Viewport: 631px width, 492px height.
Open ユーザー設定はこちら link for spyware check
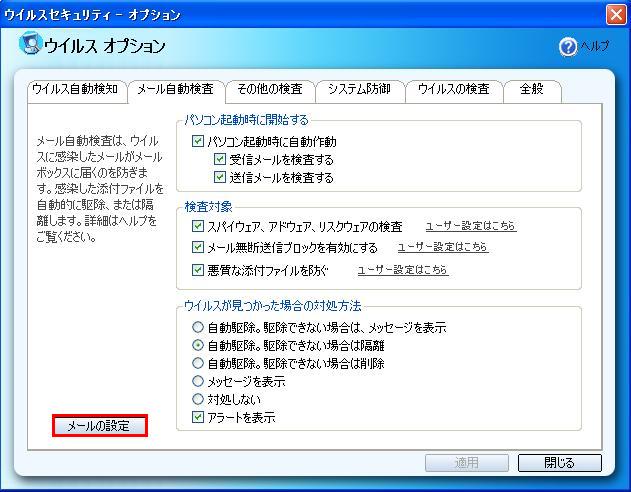click(x=471, y=226)
